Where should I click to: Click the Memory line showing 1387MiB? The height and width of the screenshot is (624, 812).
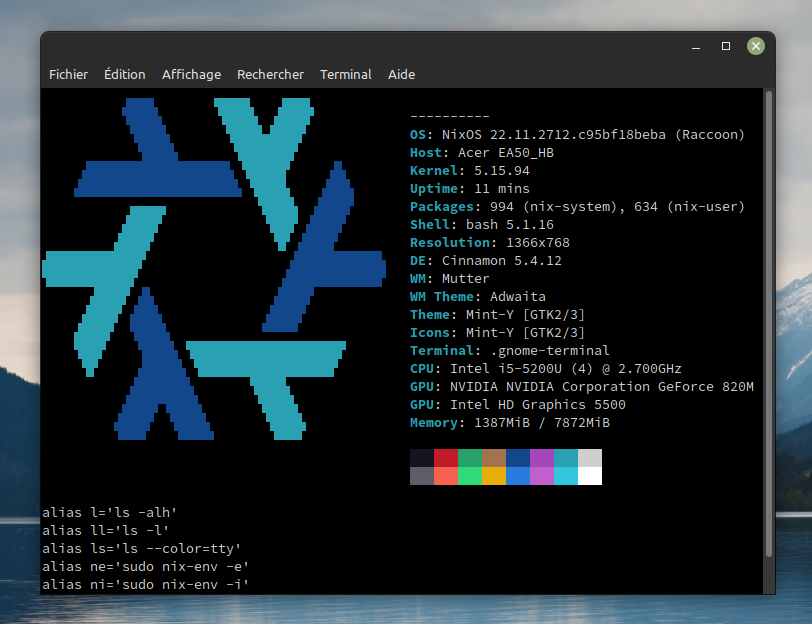click(x=509, y=423)
